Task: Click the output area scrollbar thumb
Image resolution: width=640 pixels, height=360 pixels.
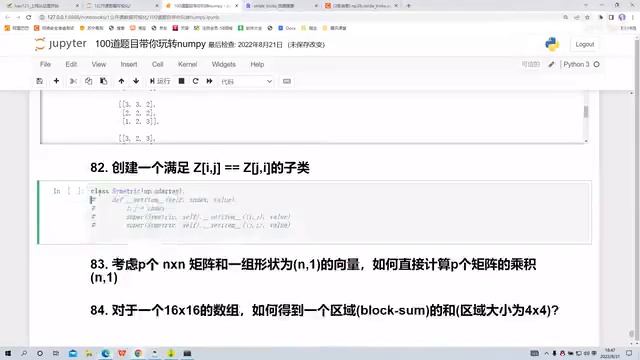Action: click(586, 112)
